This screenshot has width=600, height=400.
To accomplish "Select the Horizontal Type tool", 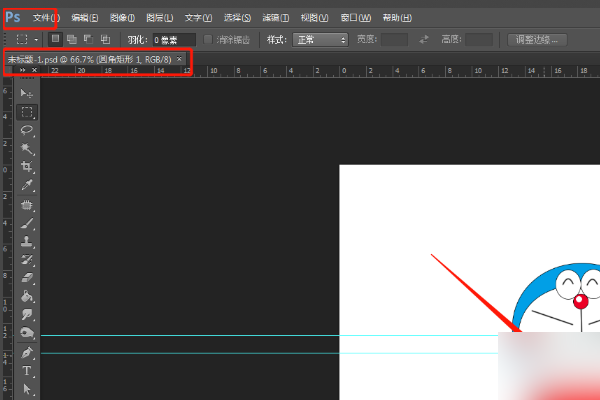I will coord(27,371).
